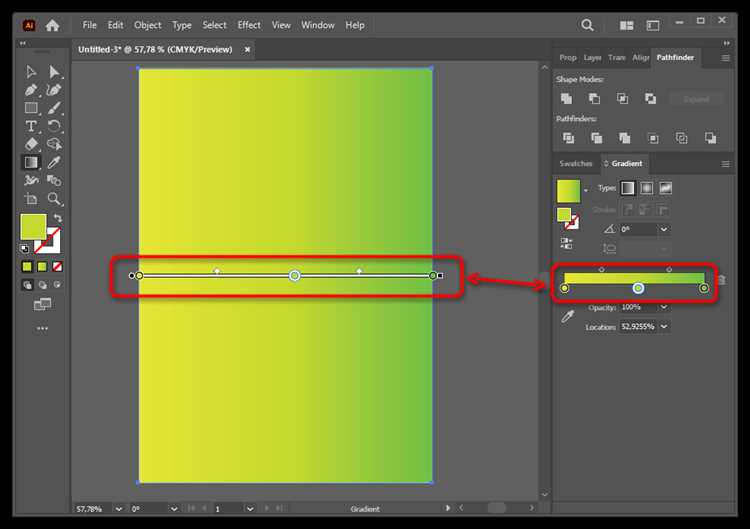Click the Intersect shape mode icon
750x529 pixels.
623,99
